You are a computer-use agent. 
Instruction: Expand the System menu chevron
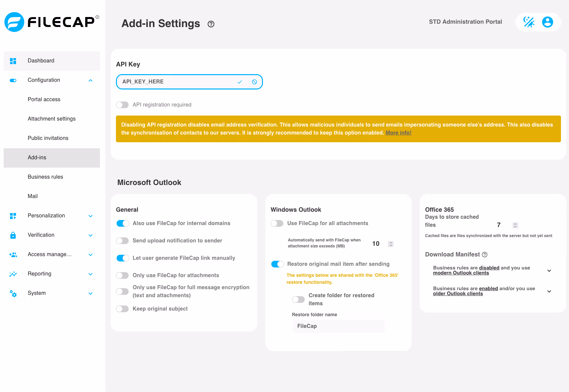click(91, 293)
